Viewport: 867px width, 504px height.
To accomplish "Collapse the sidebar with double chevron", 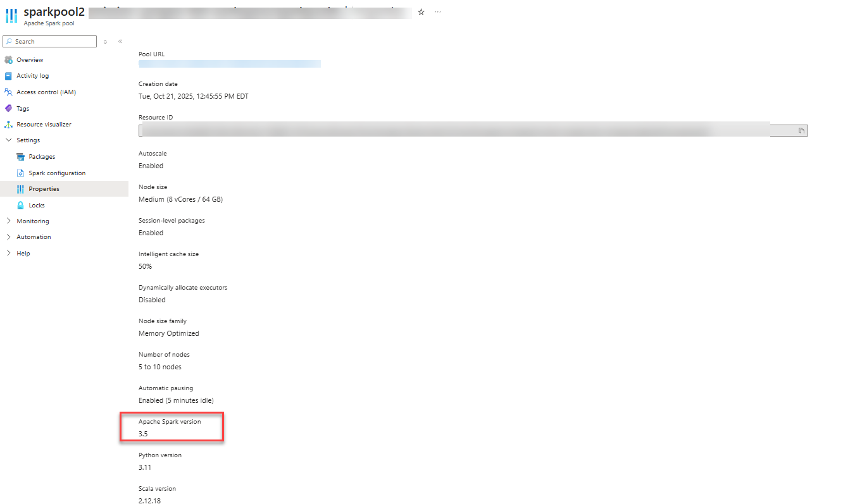I will point(120,42).
